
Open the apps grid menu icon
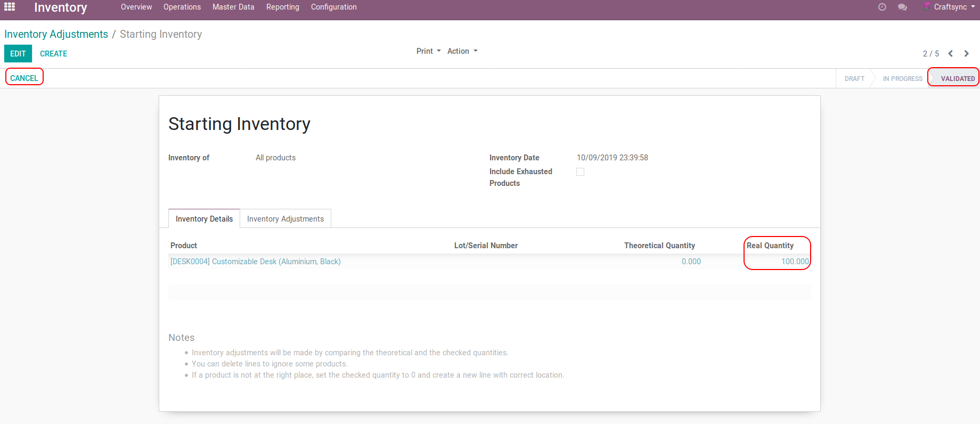[10, 7]
